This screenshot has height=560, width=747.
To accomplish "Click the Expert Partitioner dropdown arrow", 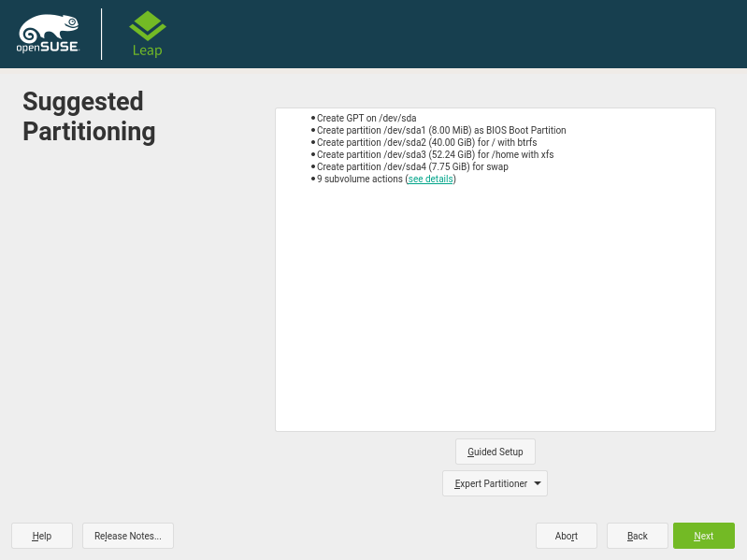I will (x=538, y=483).
